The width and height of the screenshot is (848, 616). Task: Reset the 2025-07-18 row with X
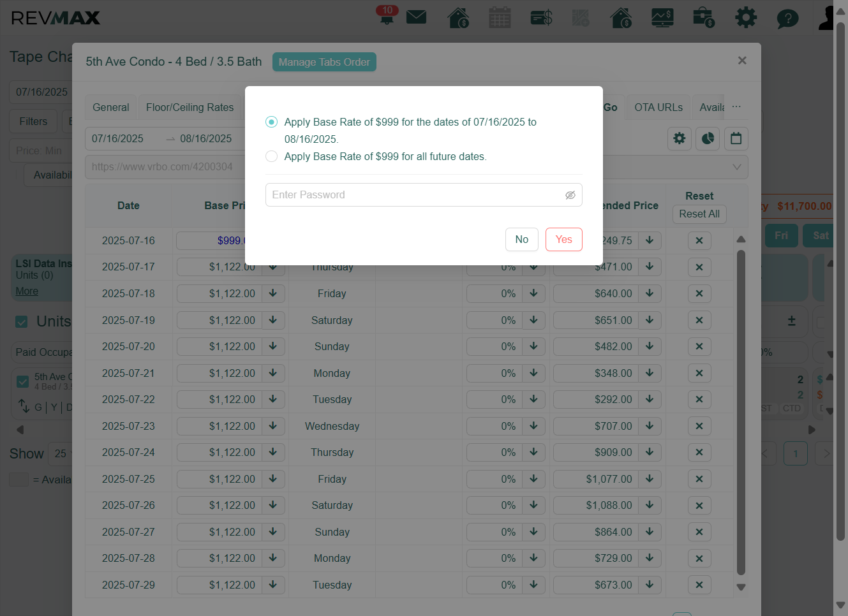(699, 293)
